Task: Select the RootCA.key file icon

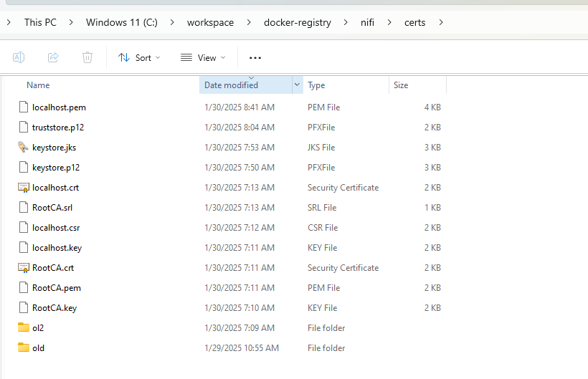Action: (x=23, y=308)
